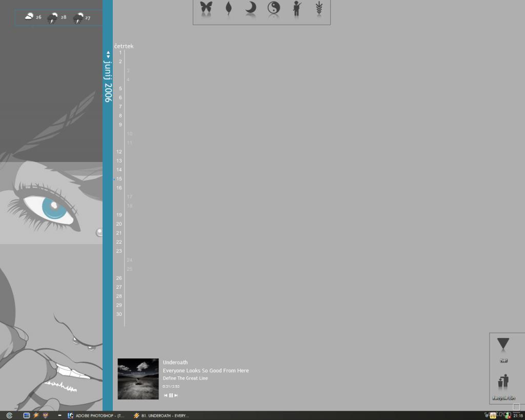Open the yin-yang dock icon
This screenshot has height=420, width=525.
click(274, 8)
